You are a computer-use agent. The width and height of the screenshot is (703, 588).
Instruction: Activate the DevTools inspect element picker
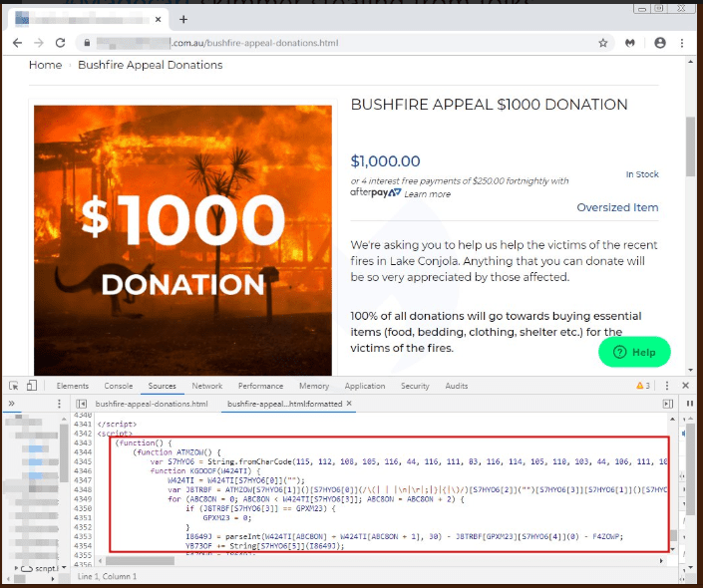(14, 386)
